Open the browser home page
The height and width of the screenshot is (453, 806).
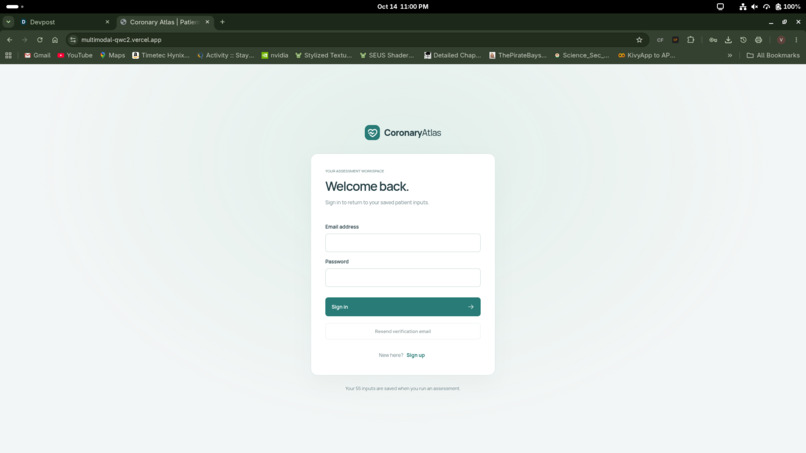coord(54,40)
